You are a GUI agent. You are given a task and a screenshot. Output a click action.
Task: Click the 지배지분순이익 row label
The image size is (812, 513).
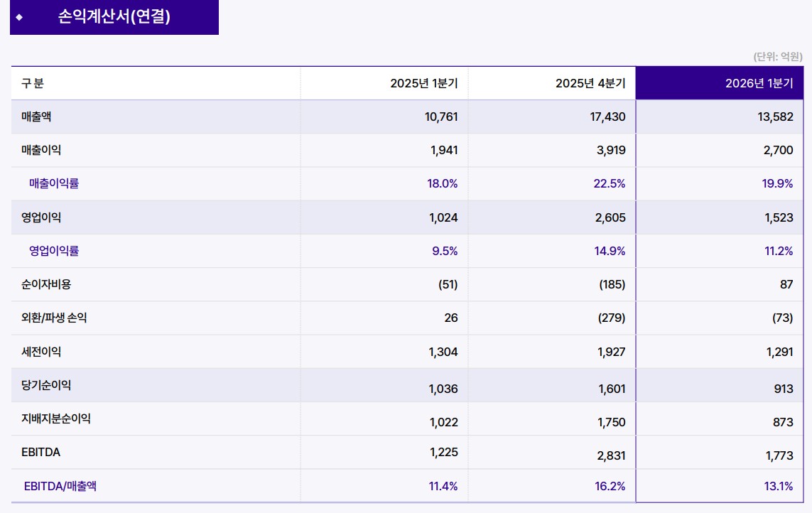pyautogui.click(x=56, y=418)
